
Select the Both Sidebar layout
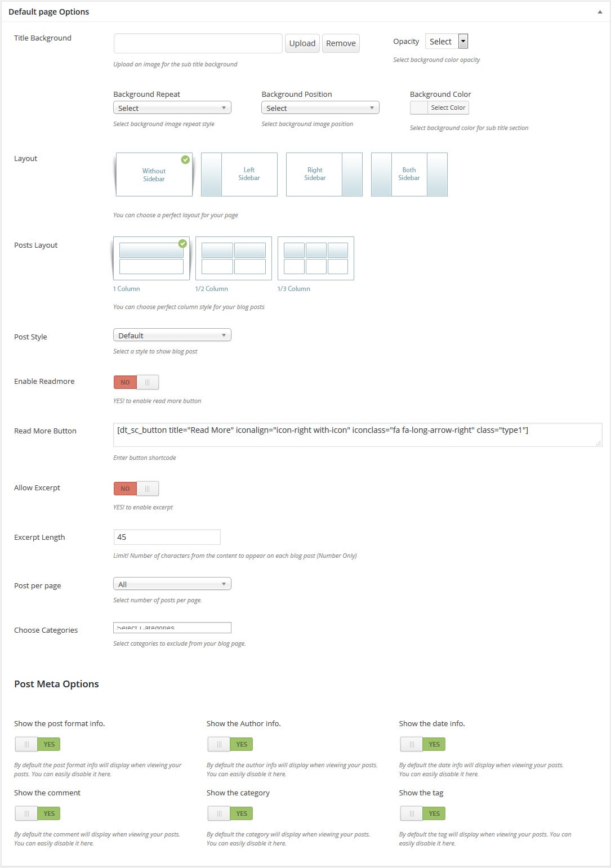[x=409, y=174]
